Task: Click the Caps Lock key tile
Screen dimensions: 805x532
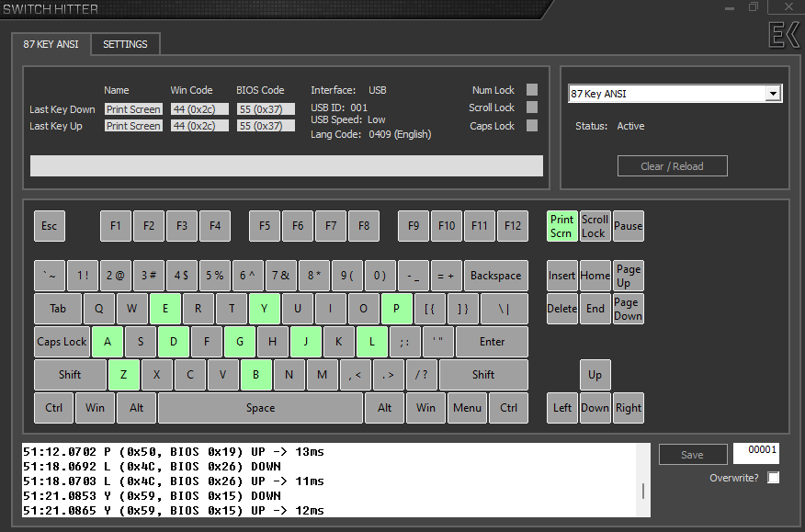Action: (62, 342)
